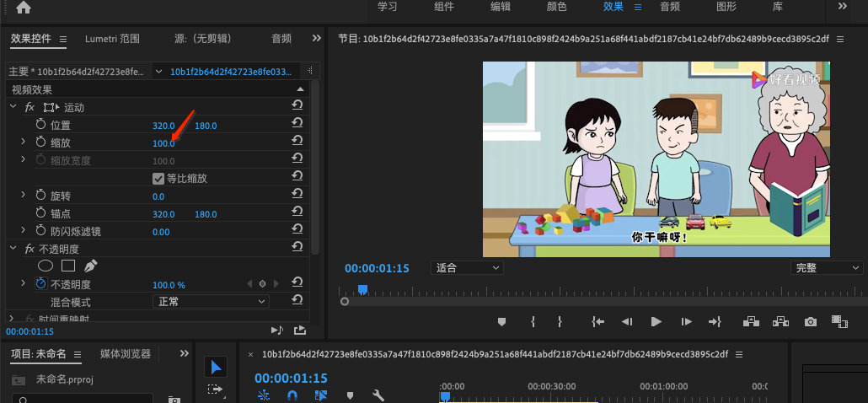The height and width of the screenshot is (403, 868).
Task: Open the 完整 playback resolution dropdown
Action: (827, 268)
